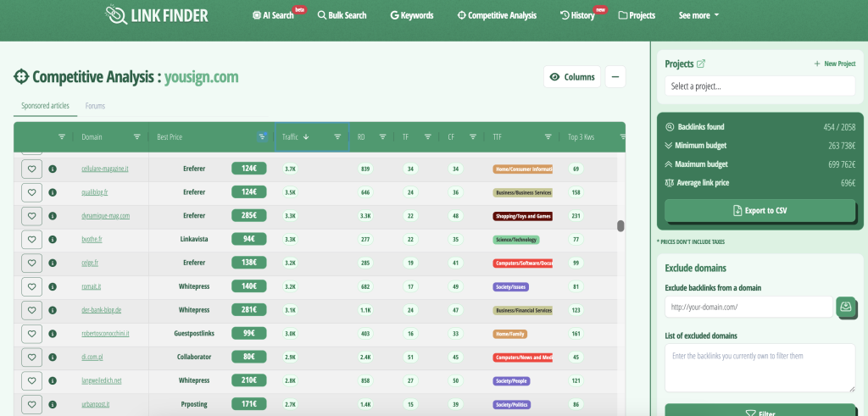Click the 285€ price badge
868x416 pixels.
pos(249,216)
